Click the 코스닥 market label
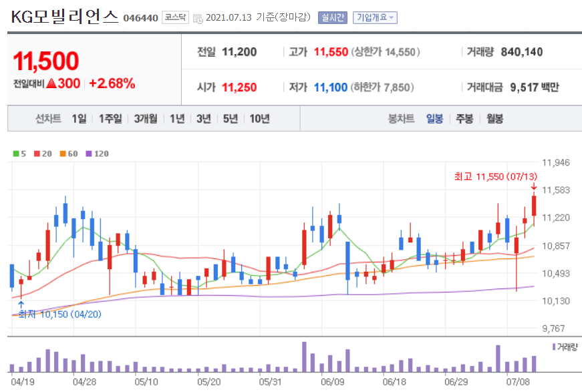The image size is (582, 392). pos(175,17)
